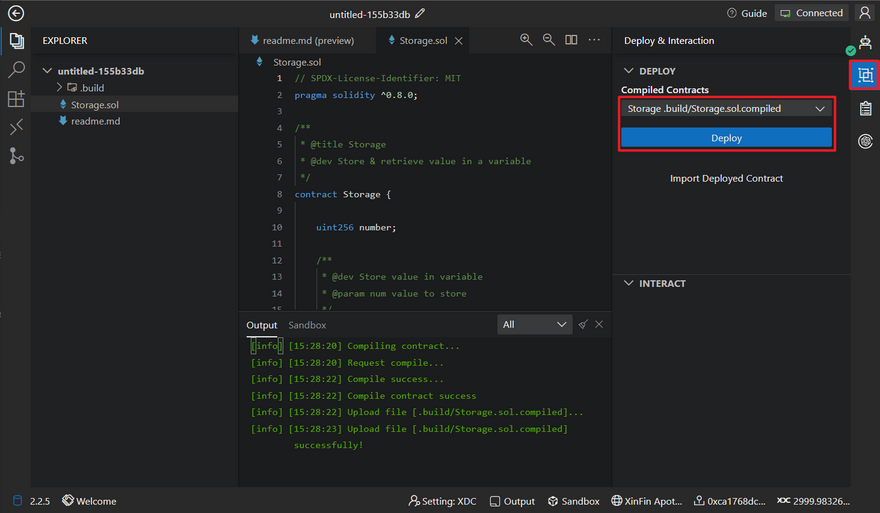
Task: Open the Extensions blocks icon in sidebar
Action: click(x=16, y=99)
